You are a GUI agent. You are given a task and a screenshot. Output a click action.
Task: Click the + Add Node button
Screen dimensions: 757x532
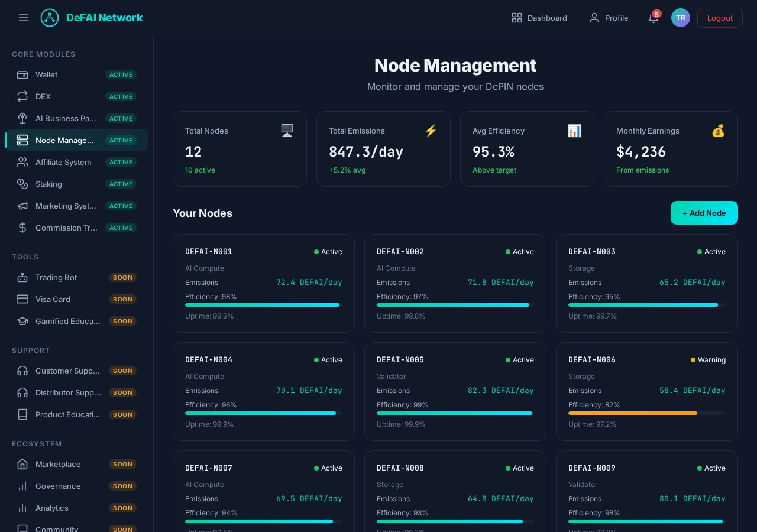[704, 213]
